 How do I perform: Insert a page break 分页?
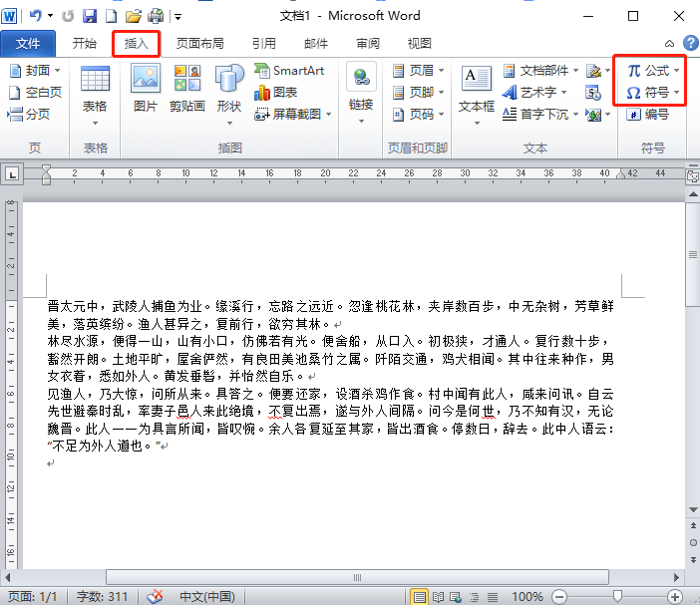click(x=29, y=115)
